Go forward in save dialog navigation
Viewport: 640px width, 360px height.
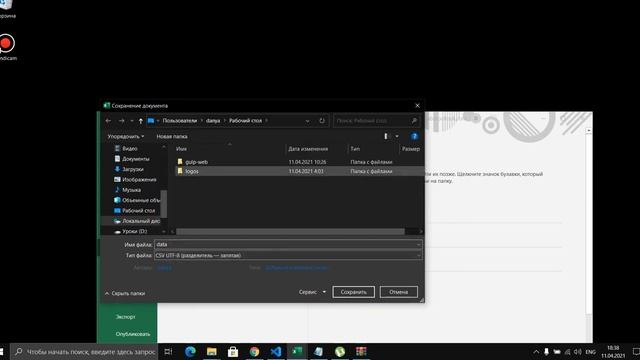tap(121, 121)
